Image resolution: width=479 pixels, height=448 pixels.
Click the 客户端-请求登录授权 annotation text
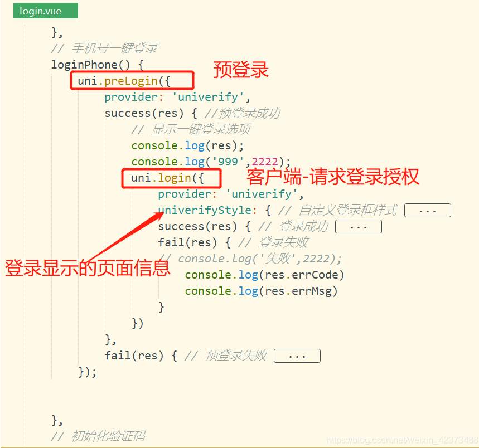pyautogui.click(x=332, y=177)
